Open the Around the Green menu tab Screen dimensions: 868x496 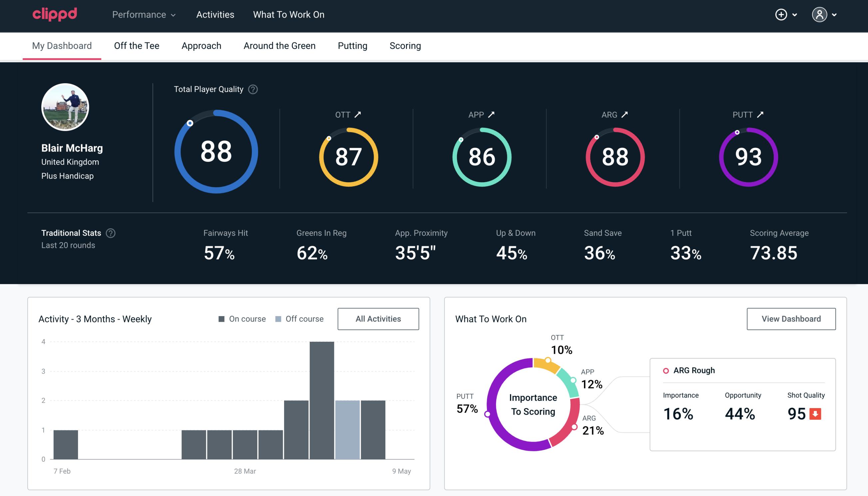coord(279,45)
